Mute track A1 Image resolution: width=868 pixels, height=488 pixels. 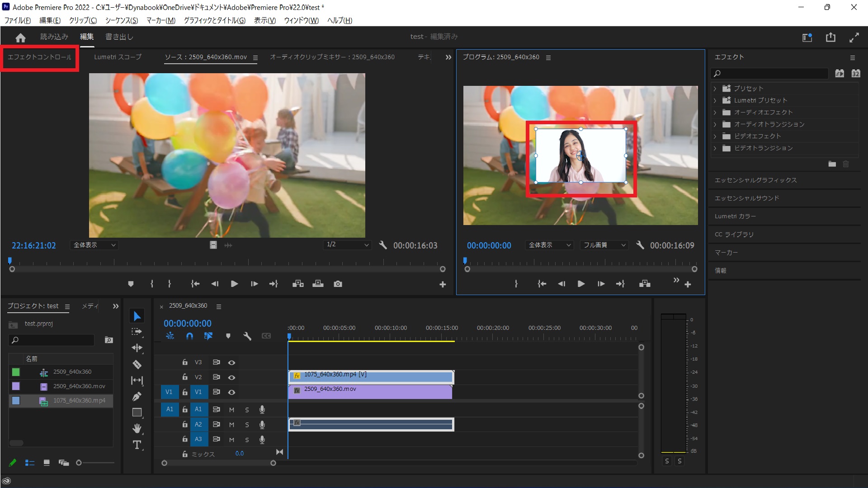[x=231, y=410]
